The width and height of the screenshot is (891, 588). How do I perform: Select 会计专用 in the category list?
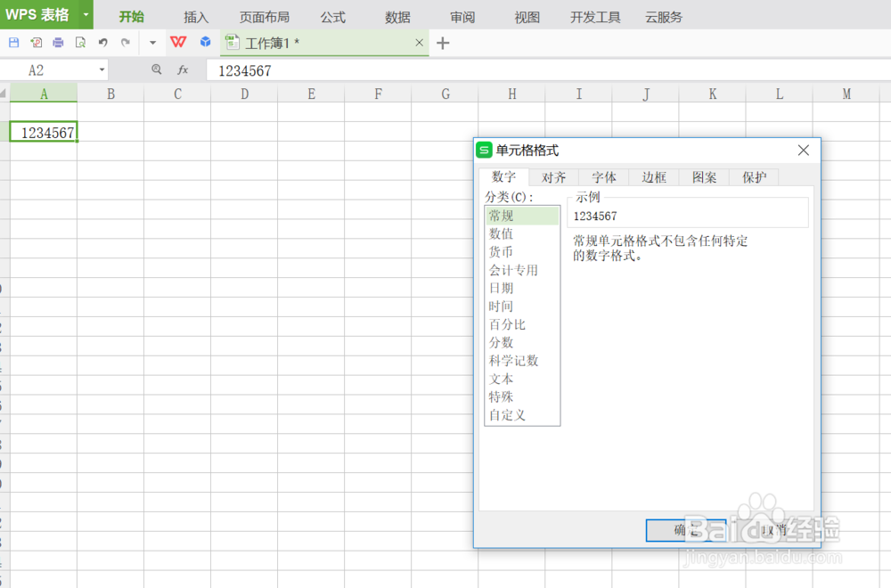click(521, 270)
